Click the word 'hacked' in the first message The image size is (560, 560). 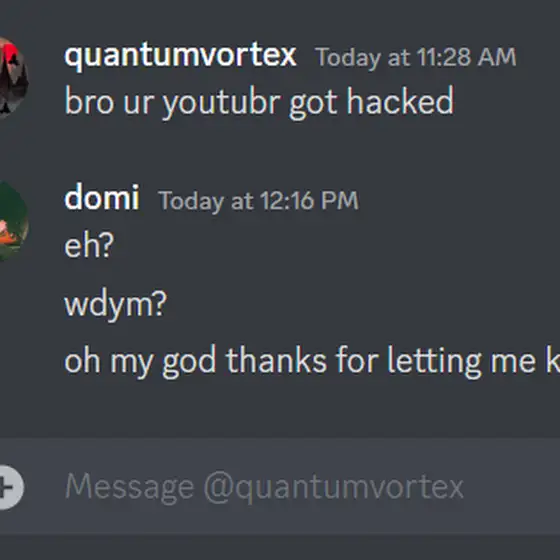(x=400, y=101)
